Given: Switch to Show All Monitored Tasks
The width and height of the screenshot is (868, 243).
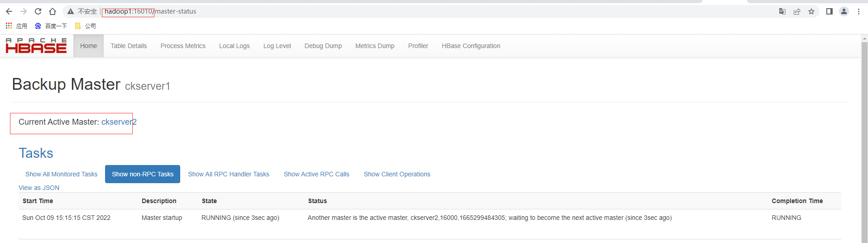Looking at the screenshot, I should point(61,174).
